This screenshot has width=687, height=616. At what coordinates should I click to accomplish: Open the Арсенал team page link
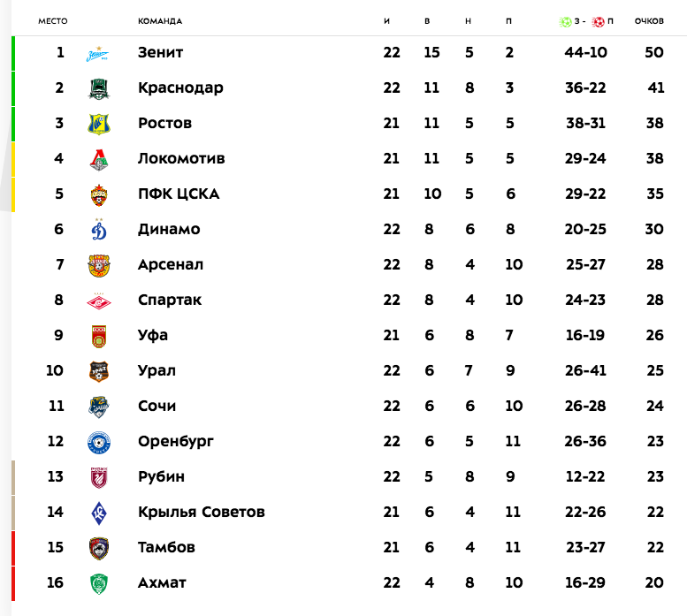171,265
